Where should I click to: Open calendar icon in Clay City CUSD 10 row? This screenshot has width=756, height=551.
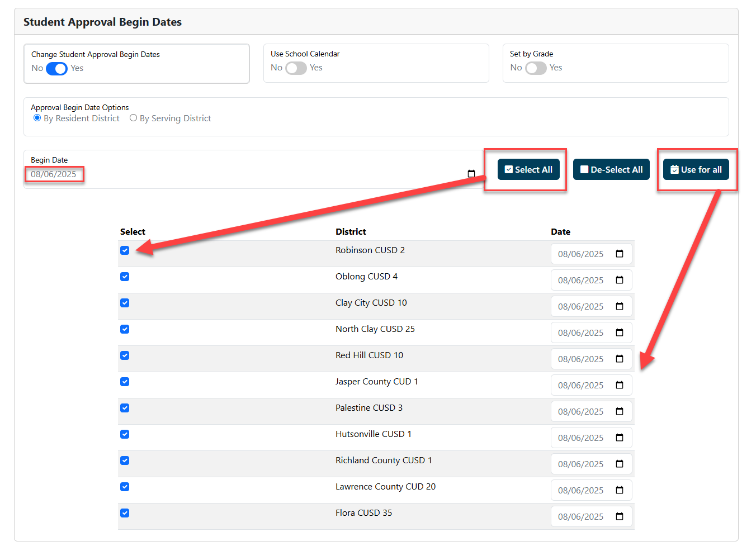point(620,306)
